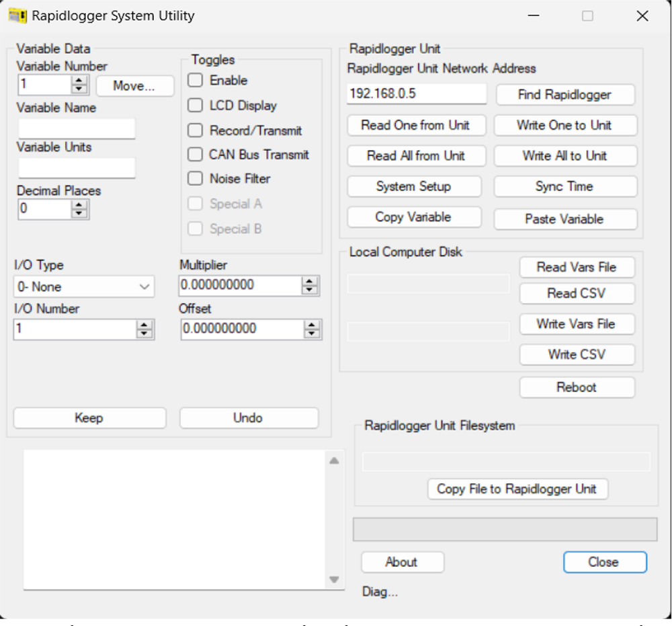Click the Move... button

pos(135,86)
